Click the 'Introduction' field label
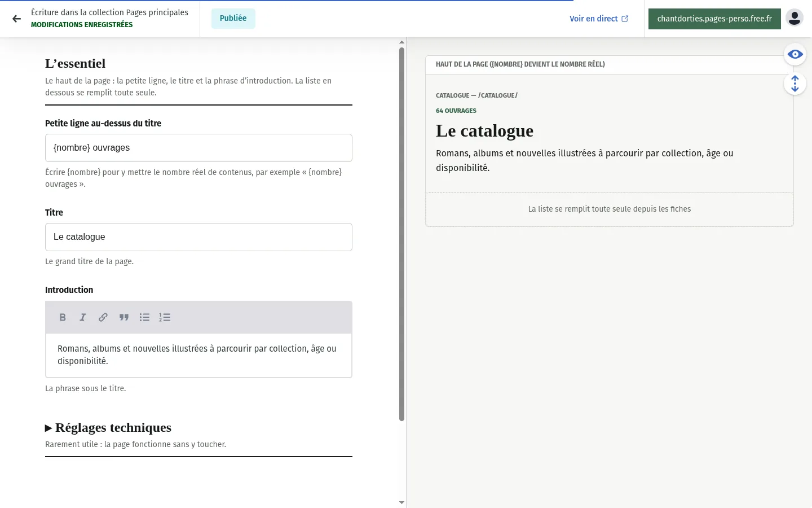The image size is (812, 508). tap(69, 290)
